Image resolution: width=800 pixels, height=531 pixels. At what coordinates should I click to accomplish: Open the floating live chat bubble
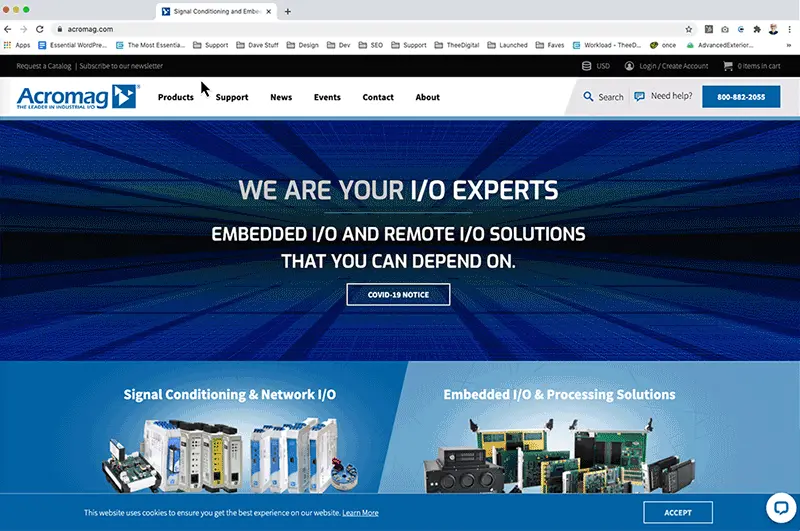point(781,508)
